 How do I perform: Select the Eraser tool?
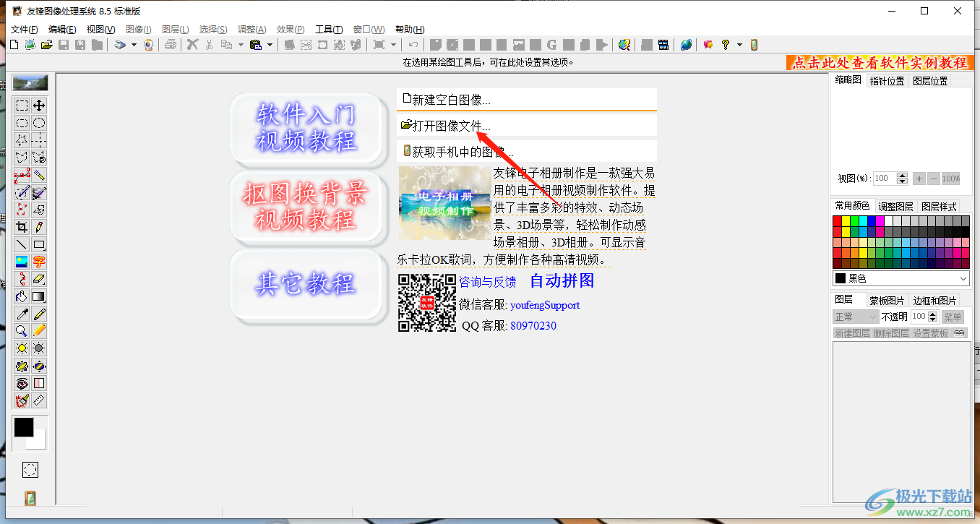point(40,279)
